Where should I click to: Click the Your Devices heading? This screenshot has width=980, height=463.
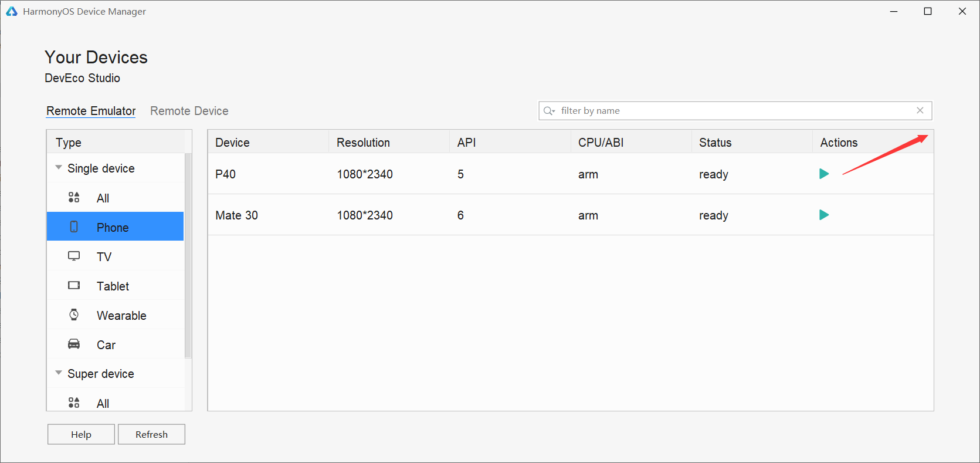click(x=96, y=58)
